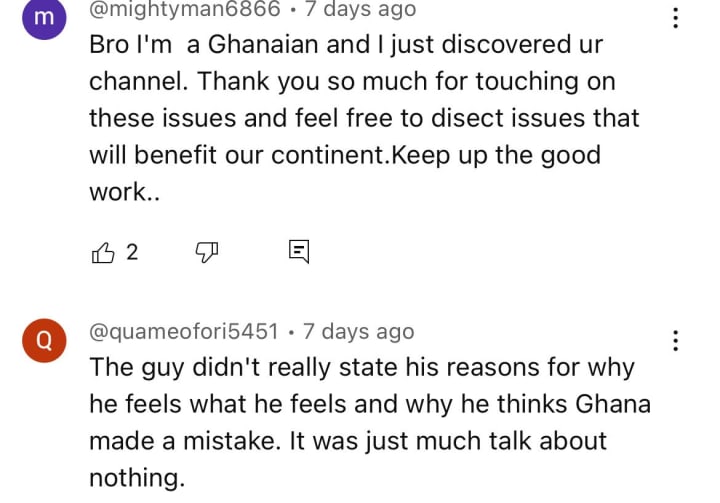Open the three-dot menu for @quameofori5451's comment

pyautogui.click(x=675, y=340)
